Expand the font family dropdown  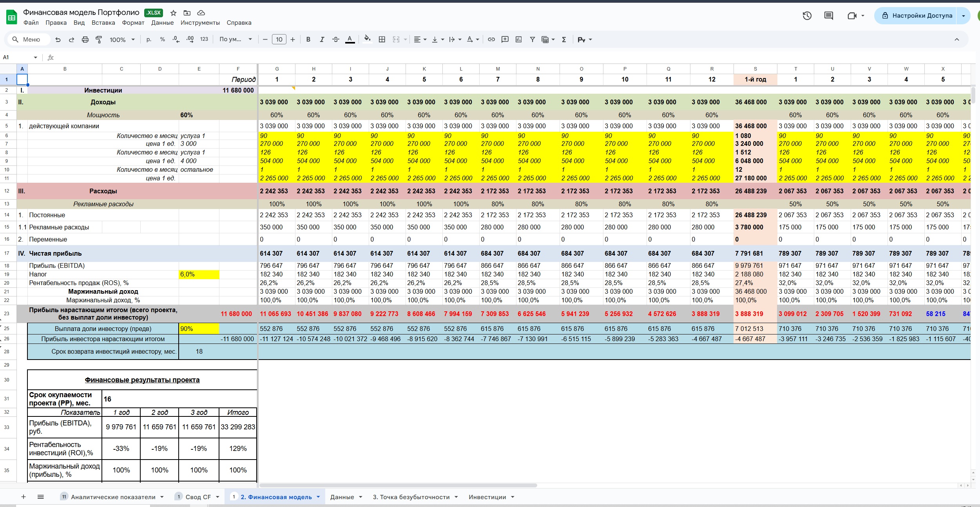click(235, 40)
